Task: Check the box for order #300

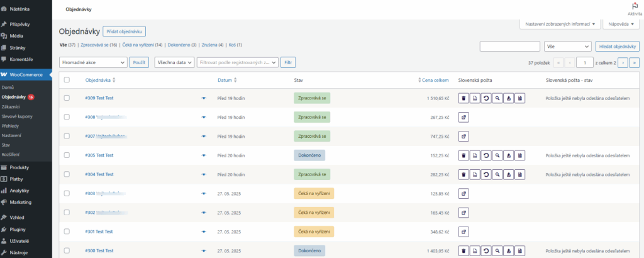Action: pos(67,250)
